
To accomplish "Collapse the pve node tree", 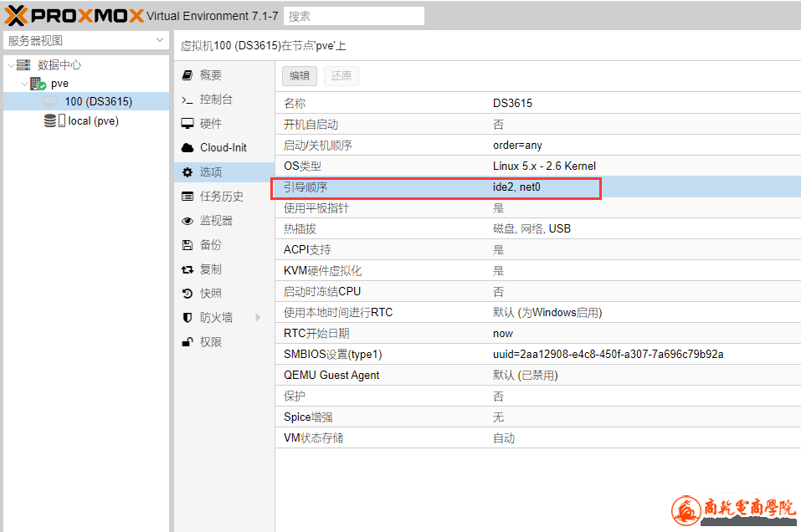I will pyautogui.click(x=24, y=83).
